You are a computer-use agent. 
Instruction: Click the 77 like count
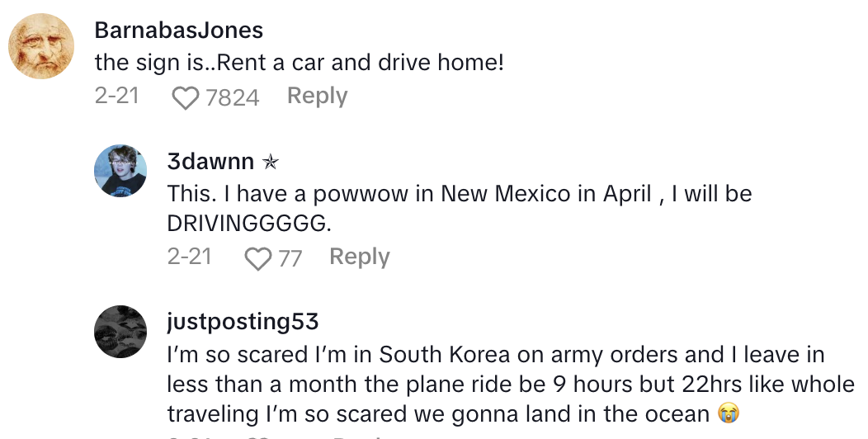(x=290, y=258)
